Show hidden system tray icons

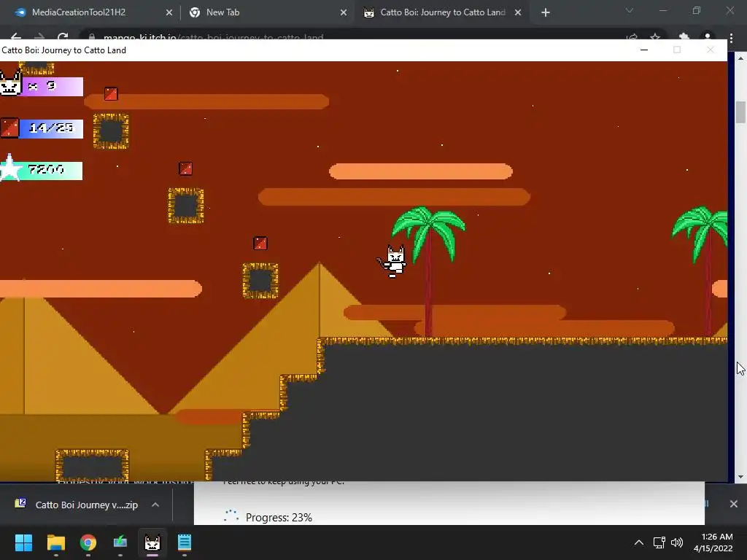pos(639,542)
